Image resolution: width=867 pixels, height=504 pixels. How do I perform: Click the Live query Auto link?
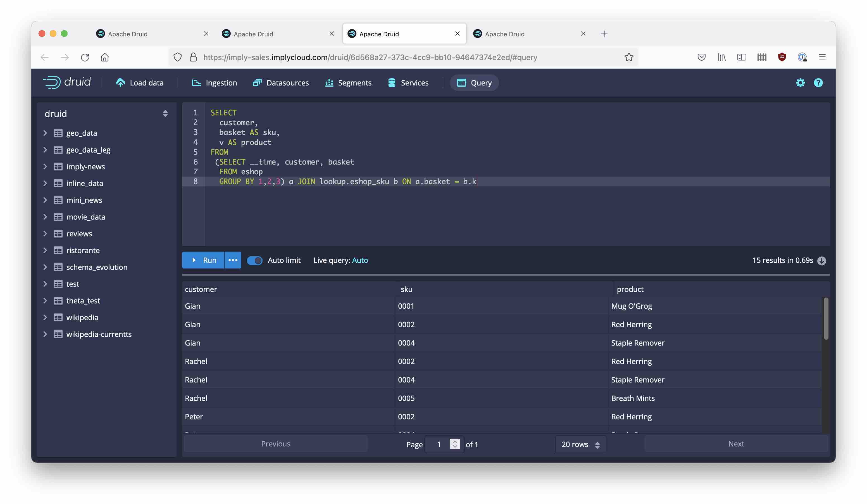pos(360,260)
